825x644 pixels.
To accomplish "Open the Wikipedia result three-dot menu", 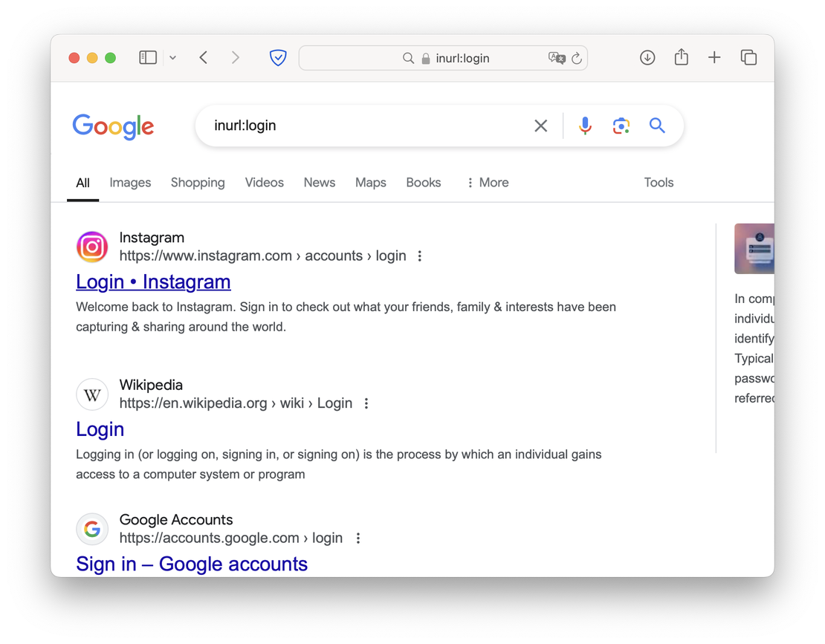I will [x=366, y=403].
